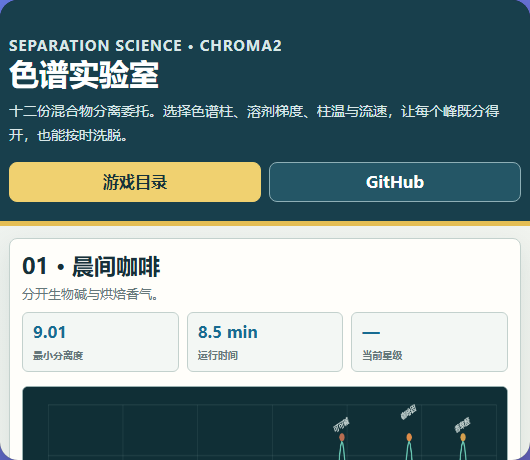The width and height of the screenshot is (530, 460).
Task: Click the 01 · 晨间咖啡 level heading
Action: tap(91, 266)
